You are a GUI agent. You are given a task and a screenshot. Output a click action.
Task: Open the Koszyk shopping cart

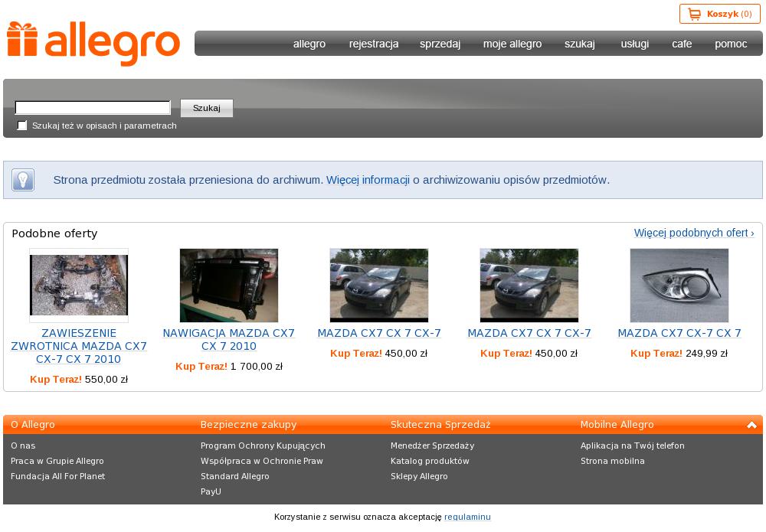pyautogui.click(x=719, y=14)
